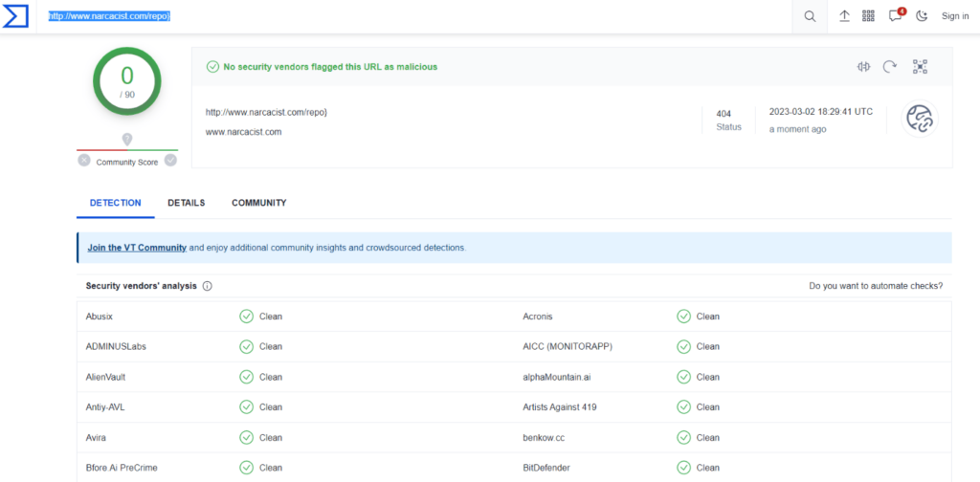Click the http://www.narcacist.com/repo} URL in summary card

[267, 113]
